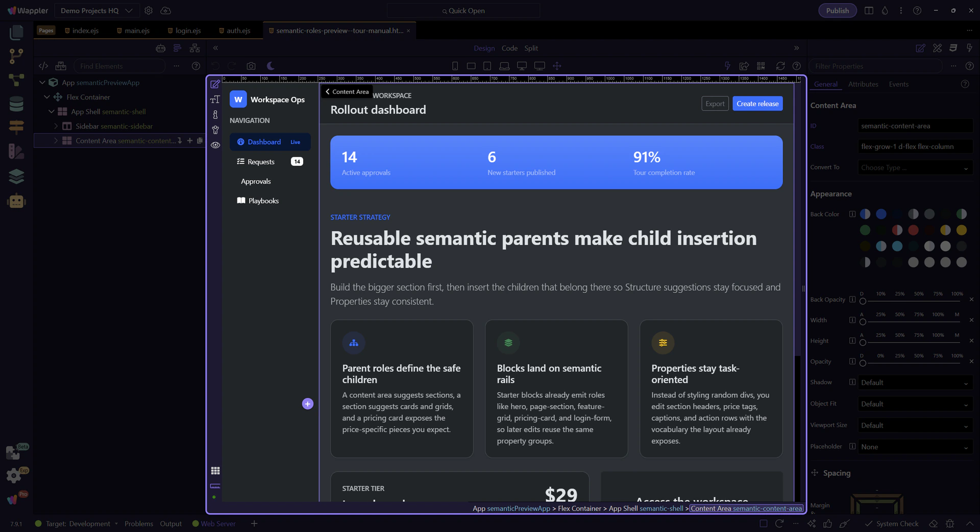Switch to the Code view tab
Viewport: 980px width, 532px height.
[x=509, y=48]
